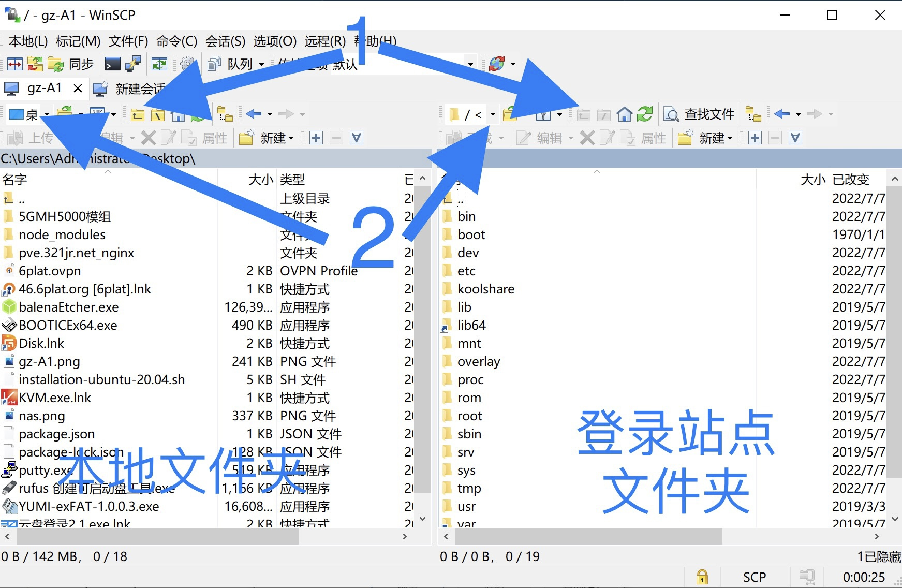Click local panel selection filter V icon
Image resolution: width=902 pixels, height=588 pixels.
[x=357, y=138]
